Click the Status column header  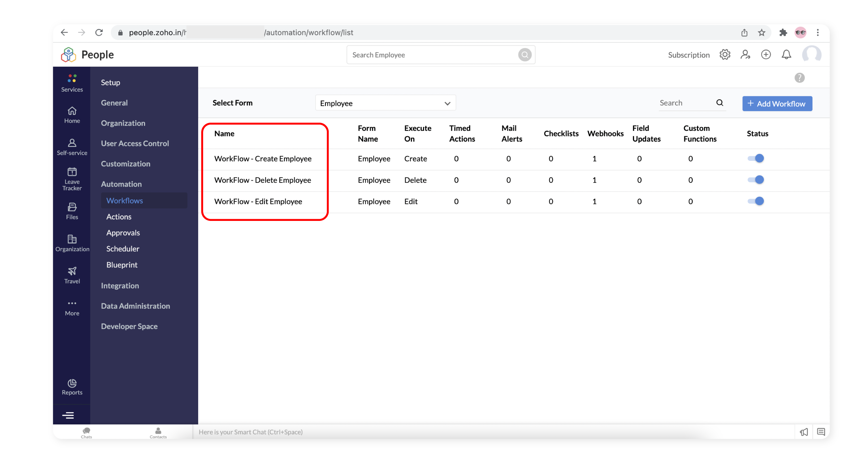click(757, 134)
